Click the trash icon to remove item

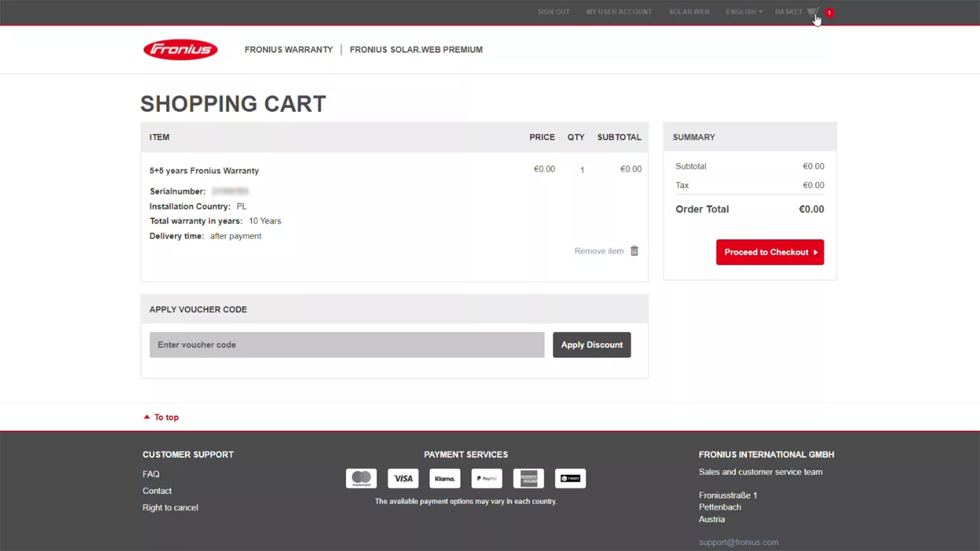coord(634,251)
